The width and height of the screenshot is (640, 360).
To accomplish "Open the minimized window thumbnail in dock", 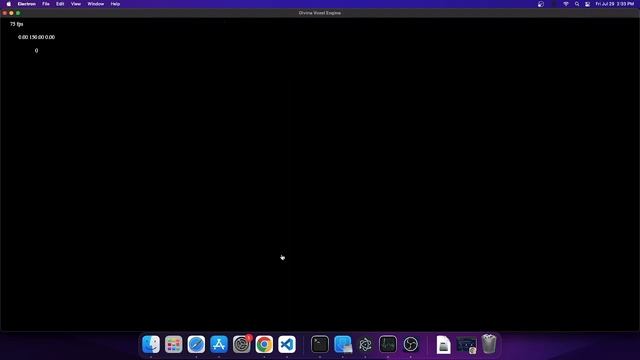I will [x=466, y=344].
